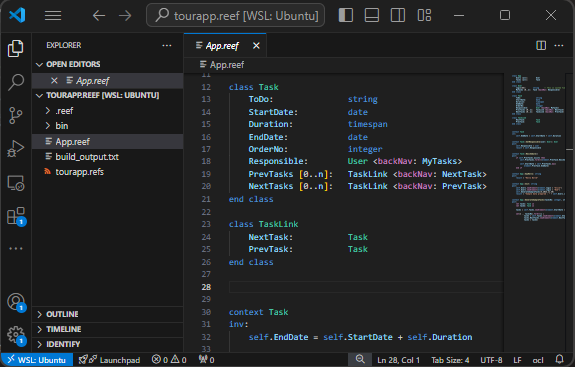Click the UTF-8 encoding indicator
This screenshot has width=575, height=367.
[x=491, y=360]
